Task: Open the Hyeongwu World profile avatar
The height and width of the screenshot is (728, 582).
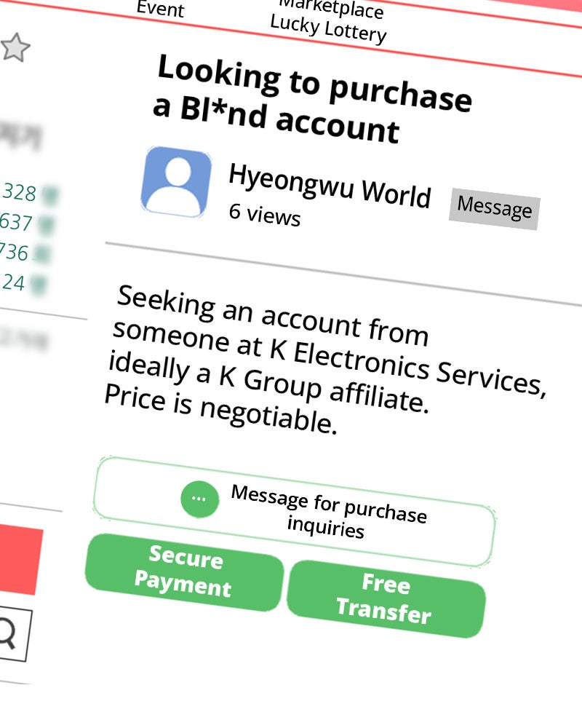Action: (176, 183)
